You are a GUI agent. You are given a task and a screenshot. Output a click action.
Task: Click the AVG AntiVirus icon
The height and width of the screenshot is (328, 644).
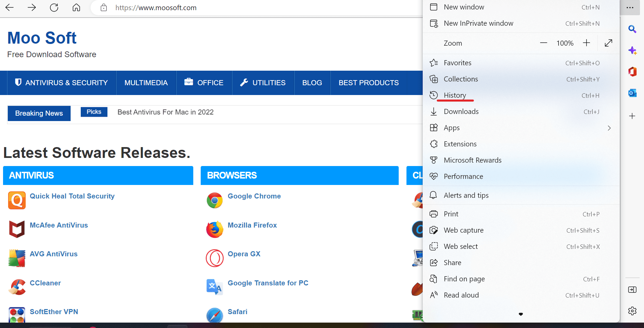tap(17, 258)
